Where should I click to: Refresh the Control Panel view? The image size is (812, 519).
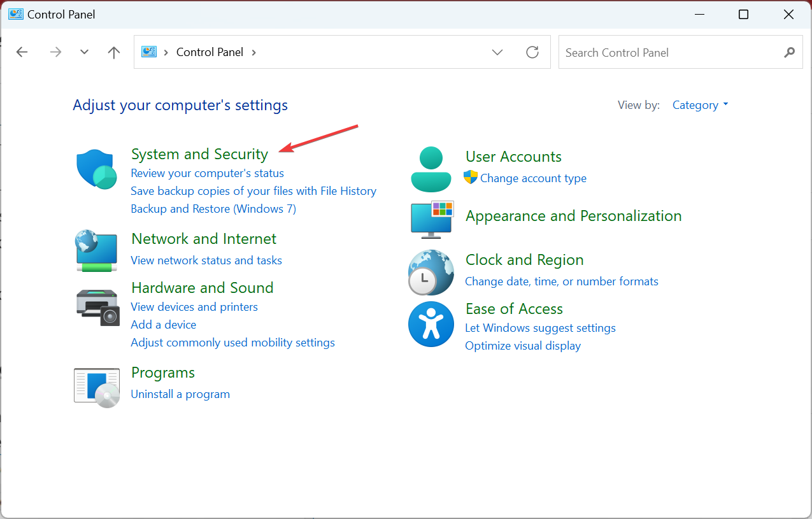click(532, 52)
